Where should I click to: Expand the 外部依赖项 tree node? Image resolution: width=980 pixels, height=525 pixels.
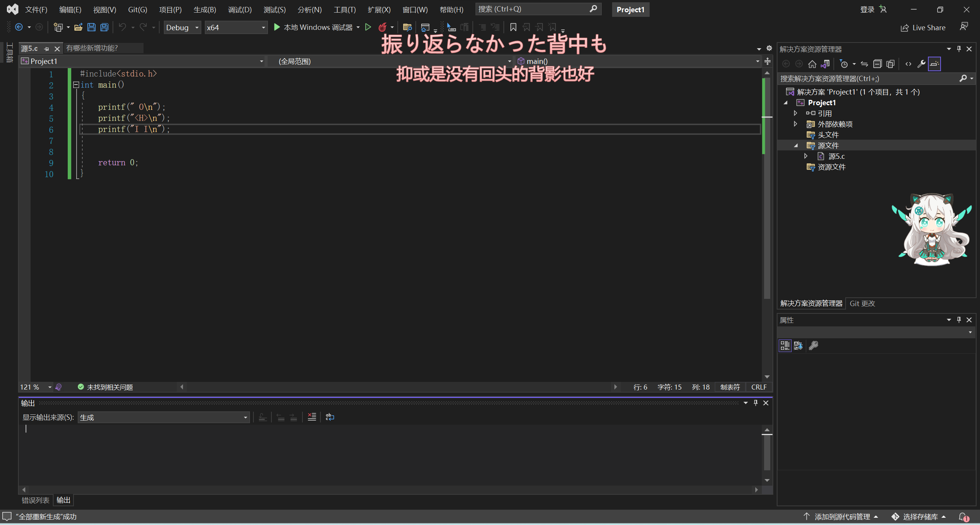pyautogui.click(x=795, y=124)
